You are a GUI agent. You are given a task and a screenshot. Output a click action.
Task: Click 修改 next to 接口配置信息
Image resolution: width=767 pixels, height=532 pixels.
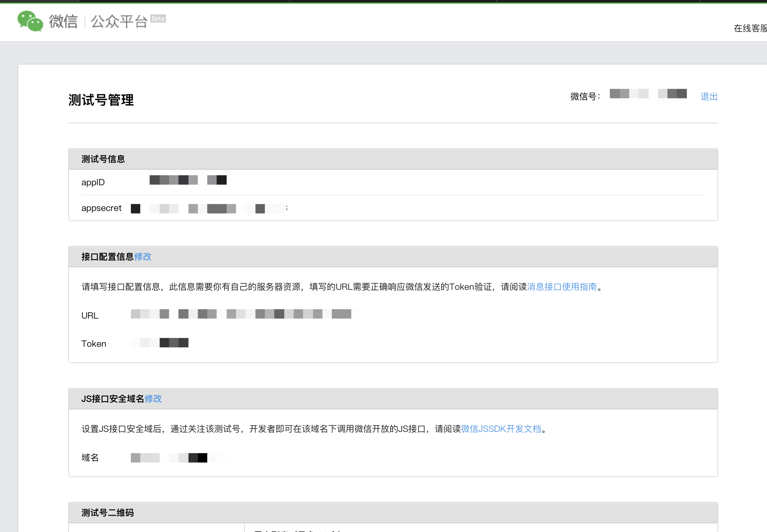coord(143,257)
